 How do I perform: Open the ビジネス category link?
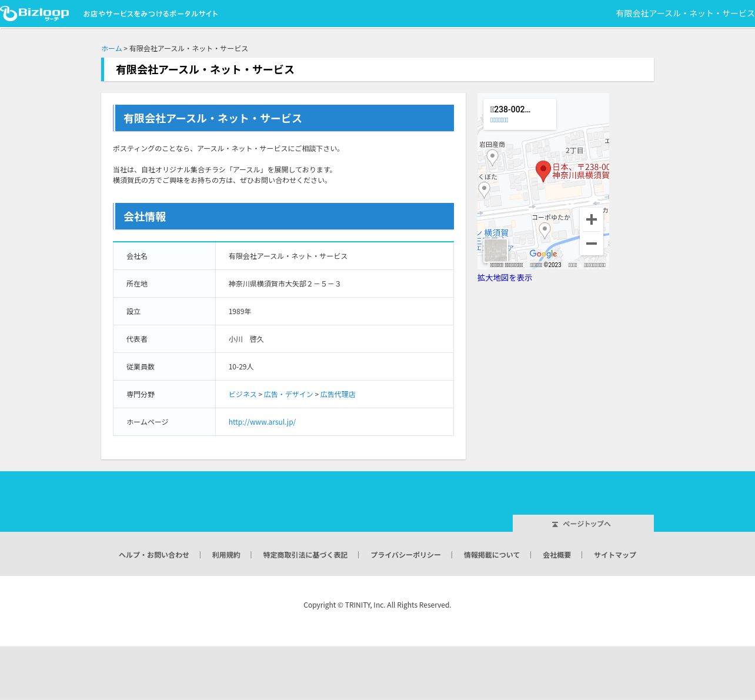point(243,394)
